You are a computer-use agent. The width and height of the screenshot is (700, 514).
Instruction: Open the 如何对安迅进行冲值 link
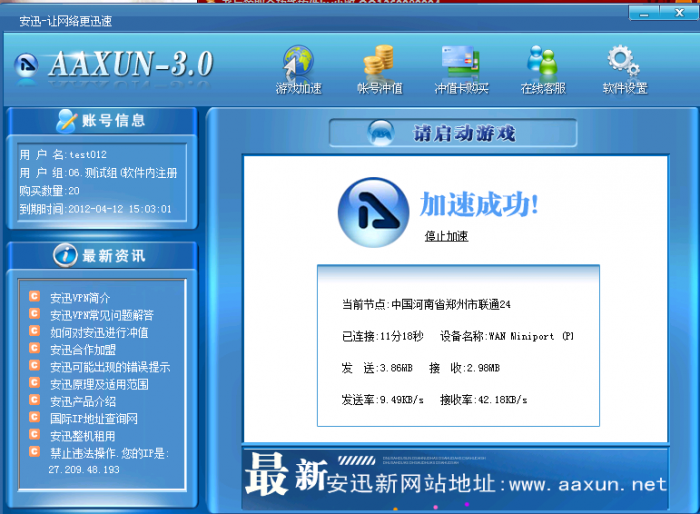coord(99,333)
